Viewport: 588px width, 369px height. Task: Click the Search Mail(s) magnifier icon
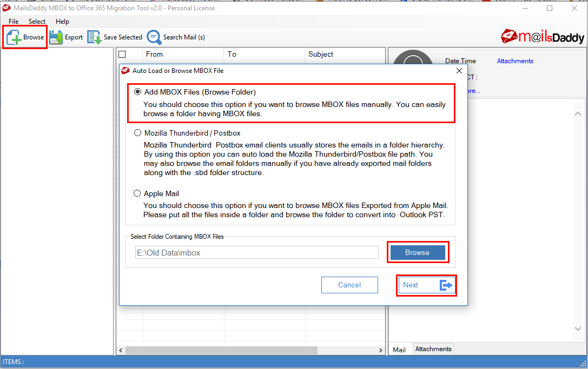tap(154, 37)
